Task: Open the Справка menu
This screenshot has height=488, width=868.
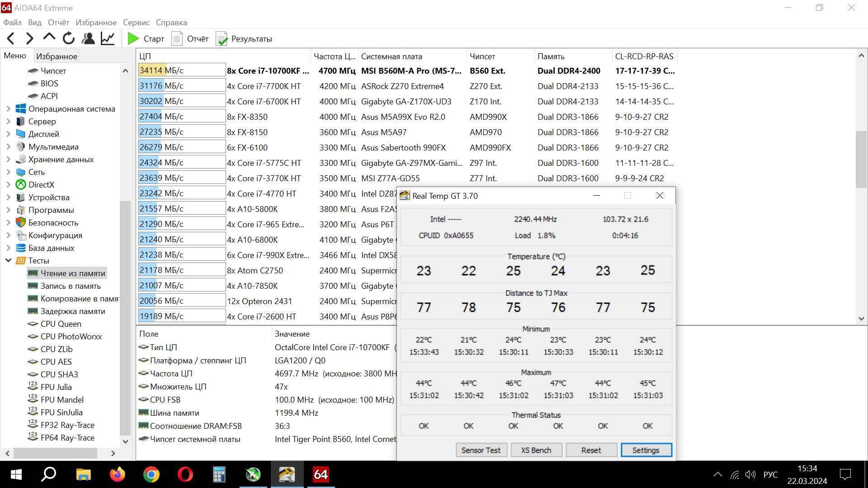Action: (x=171, y=23)
